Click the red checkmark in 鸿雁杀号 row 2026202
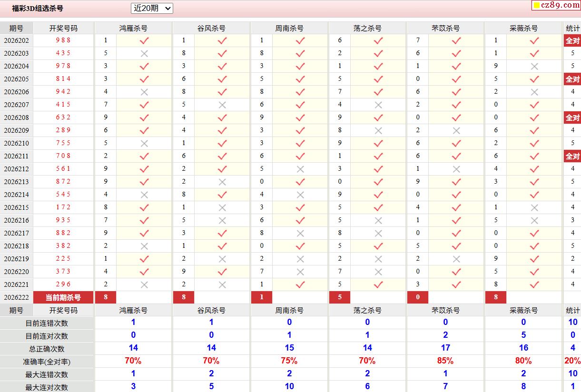The width and height of the screenshot is (581, 392). (144, 41)
